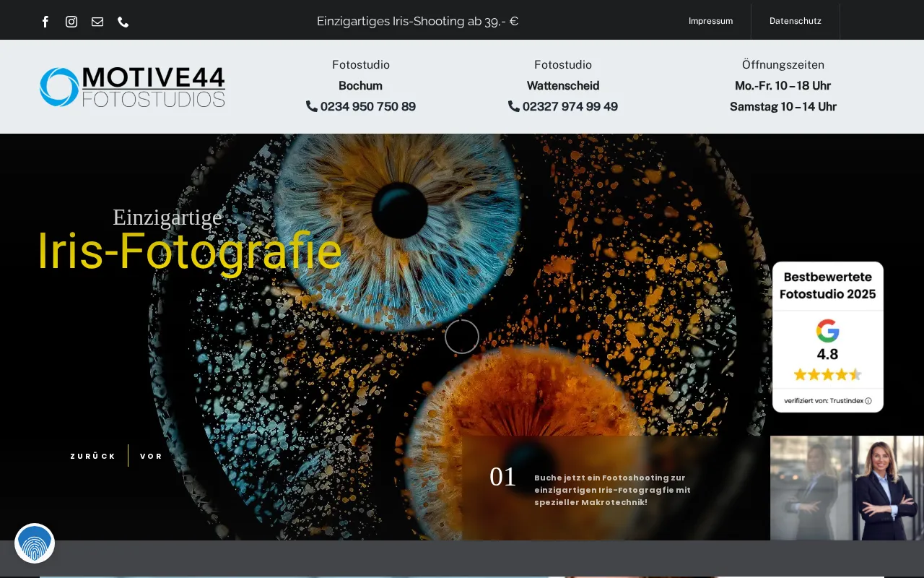Image resolution: width=924 pixels, height=578 pixels.
Task: Click the 'Wattenscheid' studio name
Action: coord(563,86)
